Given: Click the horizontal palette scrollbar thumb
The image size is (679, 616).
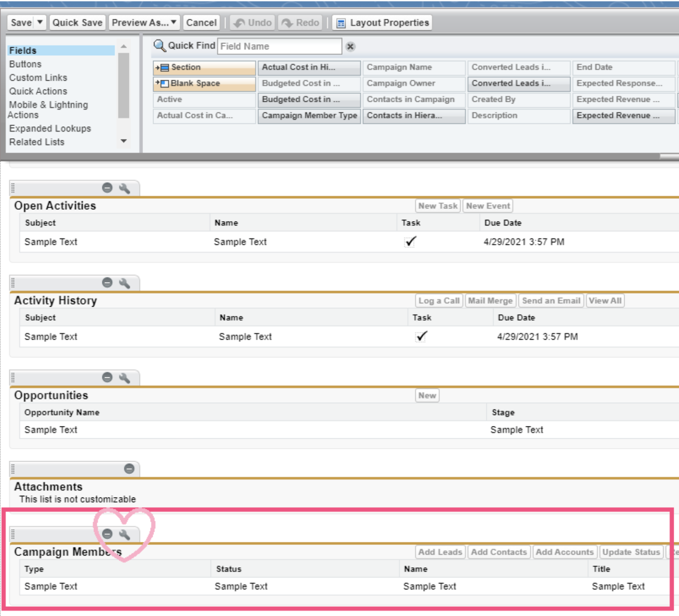Looking at the screenshot, I should tap(669, 156).
